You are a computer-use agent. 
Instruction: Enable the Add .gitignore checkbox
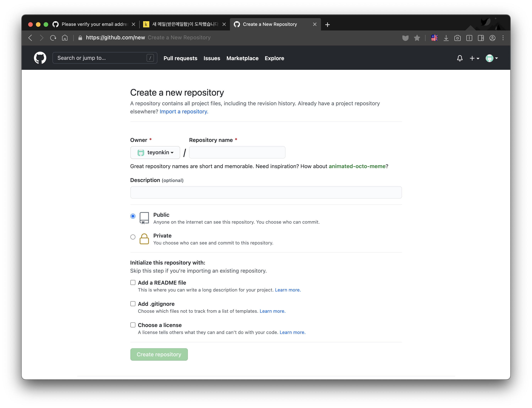click(x=133, y=303)
